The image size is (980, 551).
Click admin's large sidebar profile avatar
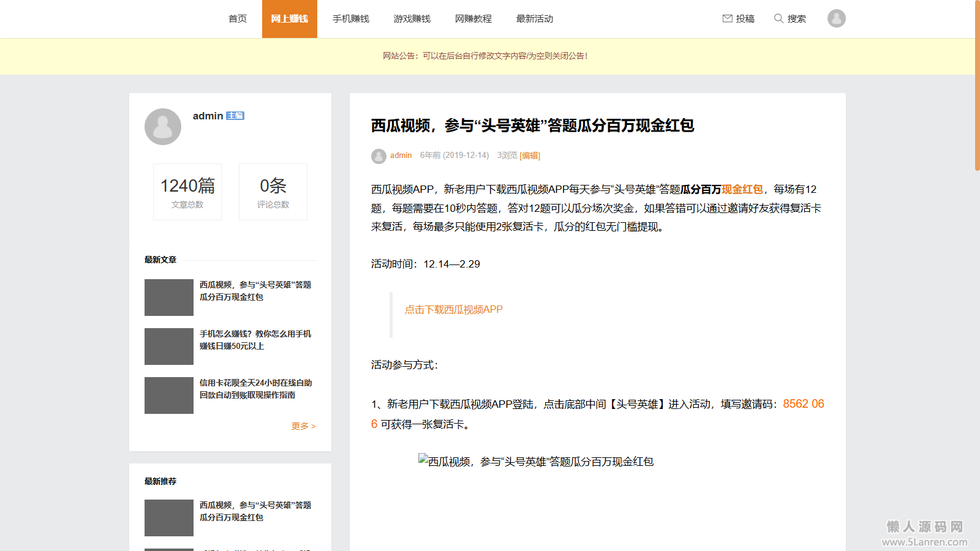point(163,127)
